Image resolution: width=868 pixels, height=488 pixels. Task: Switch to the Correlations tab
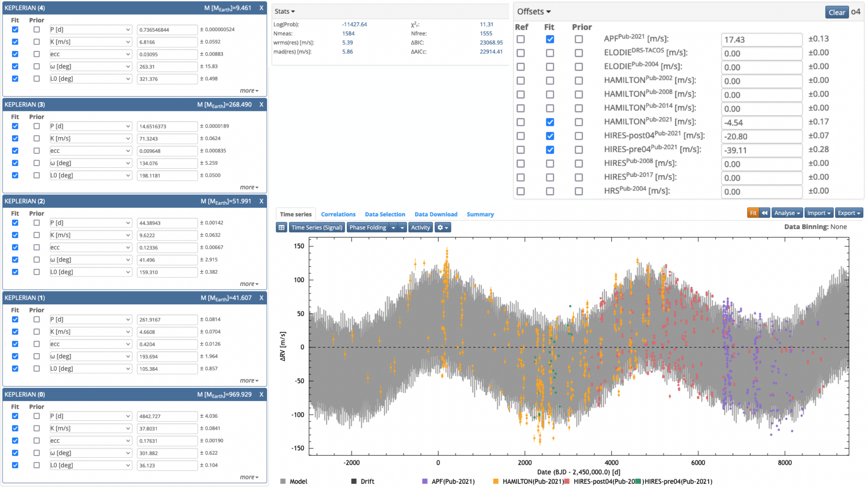[338, 214]
